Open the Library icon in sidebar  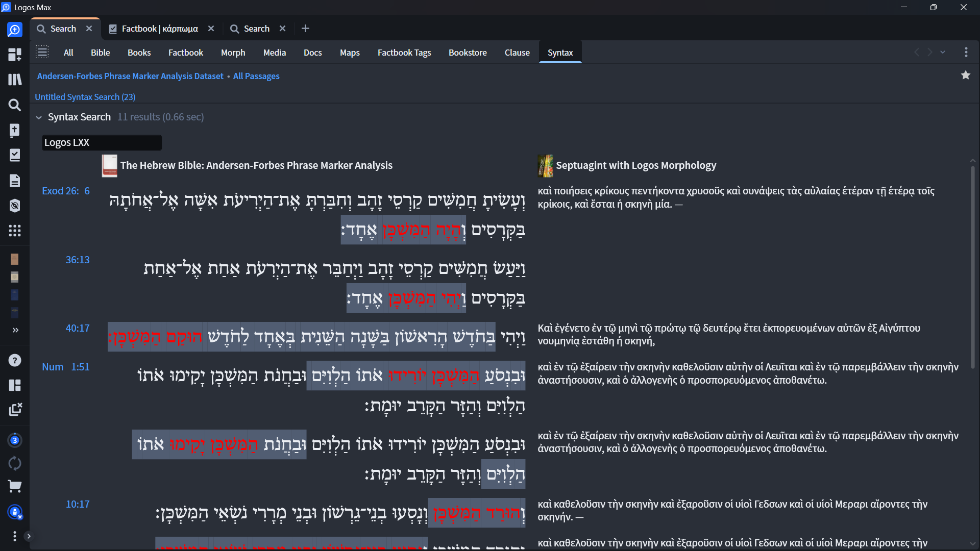[15, 80]
